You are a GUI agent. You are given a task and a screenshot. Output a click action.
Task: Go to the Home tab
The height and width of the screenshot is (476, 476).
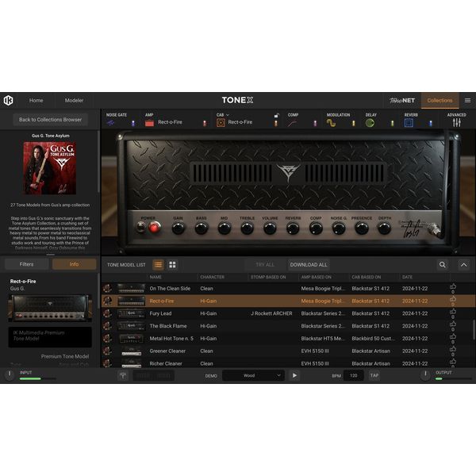36,101
